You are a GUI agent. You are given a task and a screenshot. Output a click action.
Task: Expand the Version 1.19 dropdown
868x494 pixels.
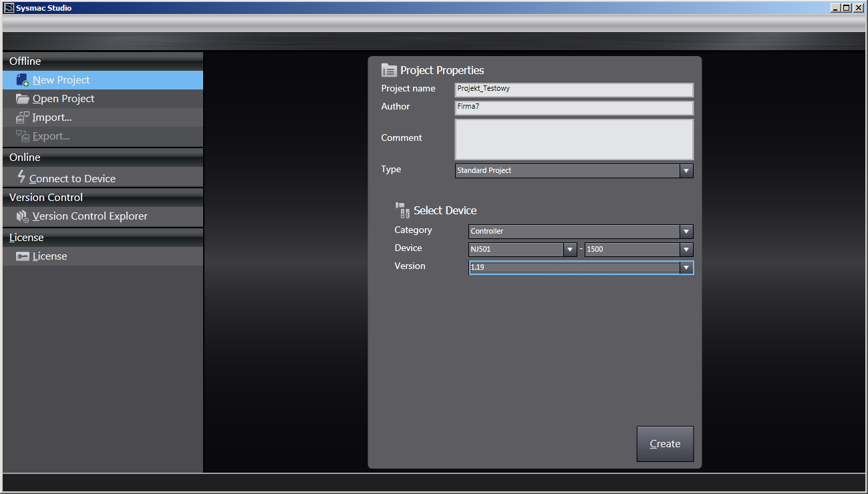[x=686, y=268]
